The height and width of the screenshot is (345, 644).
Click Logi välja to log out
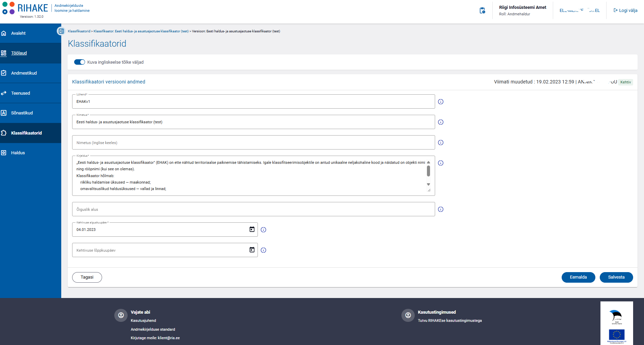625,11
